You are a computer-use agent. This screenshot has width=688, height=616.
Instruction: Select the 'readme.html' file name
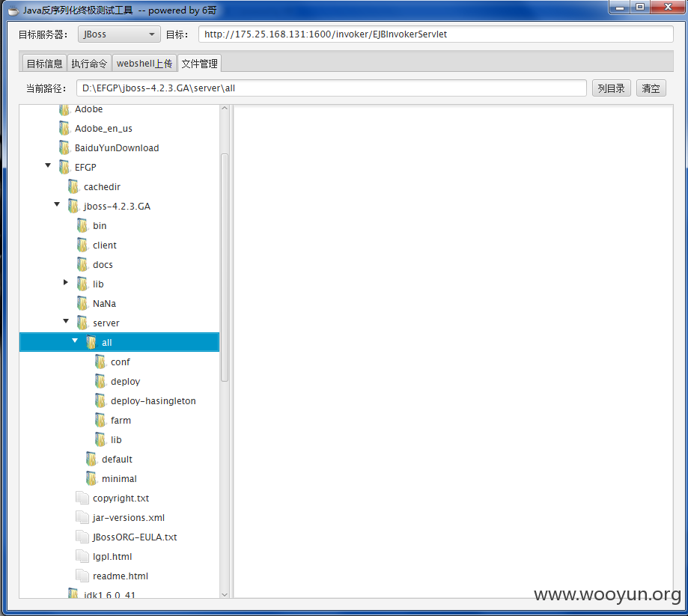121,576
